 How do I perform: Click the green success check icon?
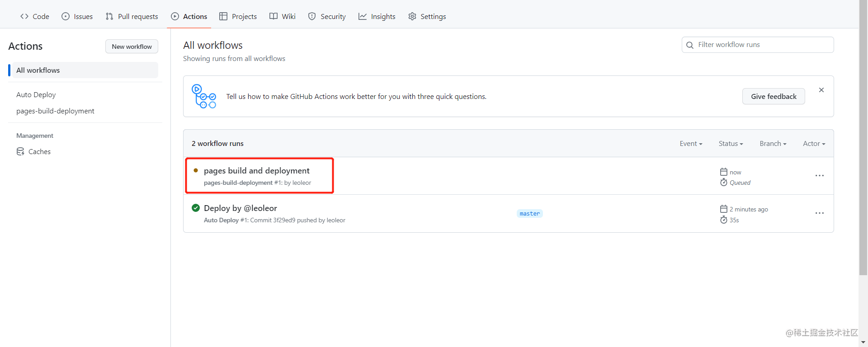[x=196, y=208]
